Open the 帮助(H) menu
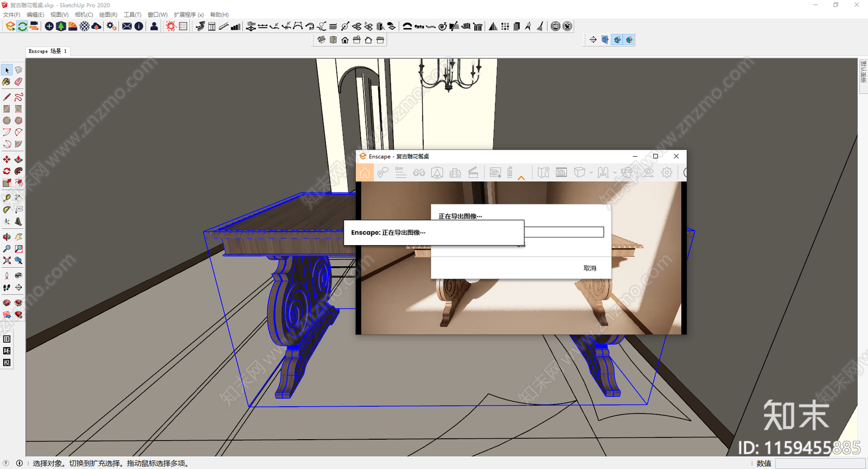The width and height of the screenshot is (868, 469). click(219, 15)
